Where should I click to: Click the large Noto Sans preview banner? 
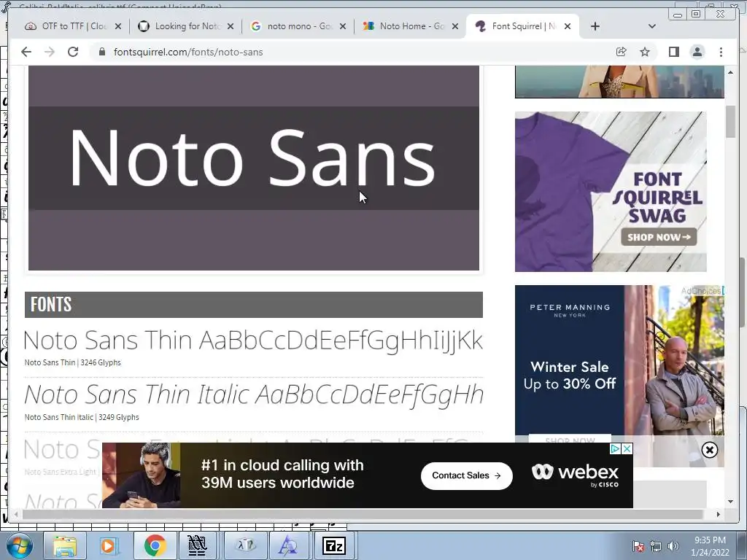[x=253, y=168]
